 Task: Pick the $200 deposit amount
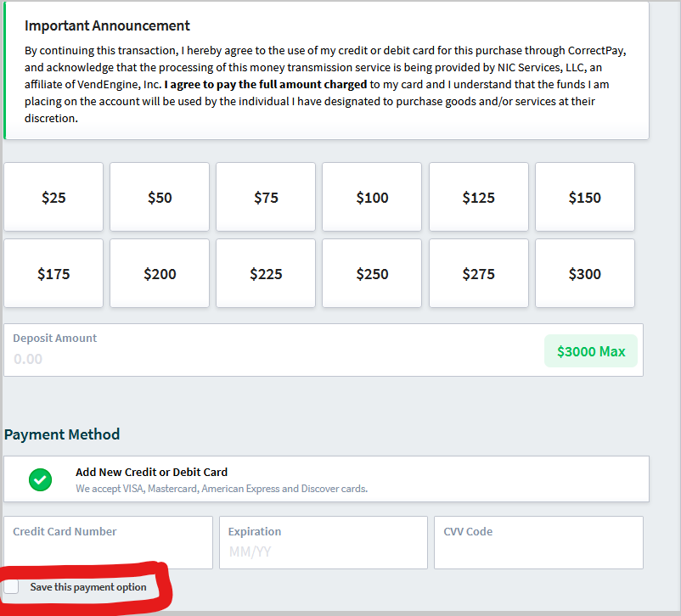pos(159,272)
